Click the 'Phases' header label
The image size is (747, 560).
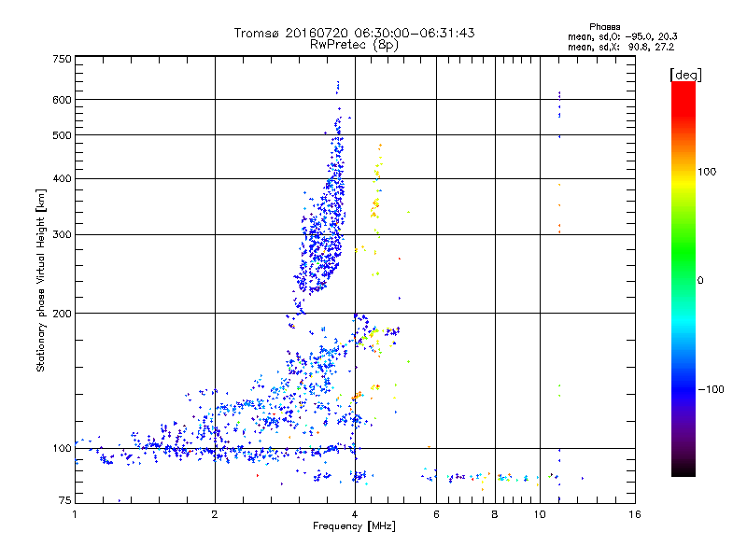(604, 27)
